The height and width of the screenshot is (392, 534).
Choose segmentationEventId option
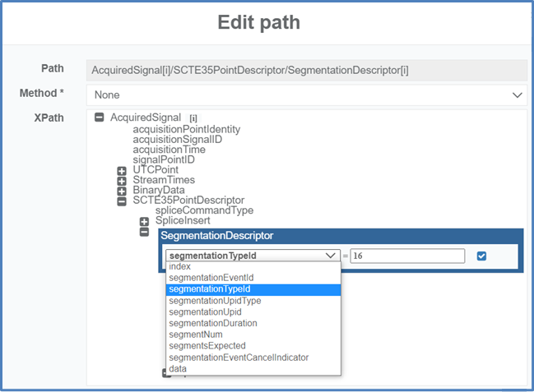(211, 278)
